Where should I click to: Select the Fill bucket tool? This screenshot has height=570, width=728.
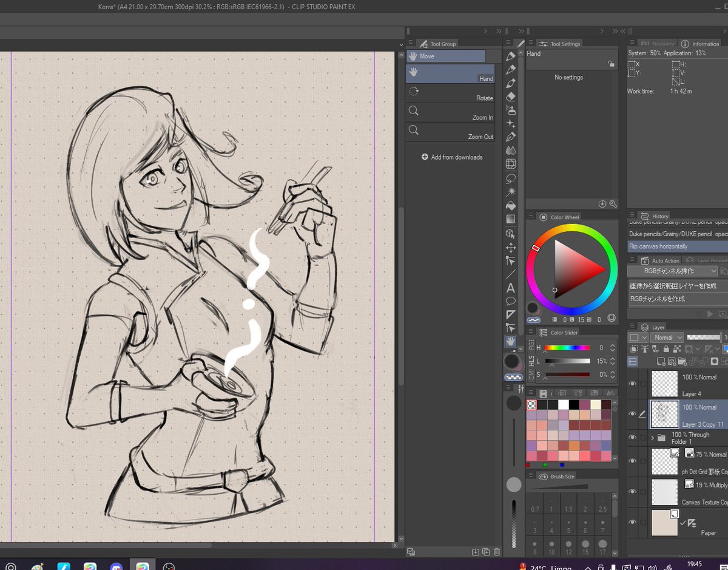pyautogui.click(x=511, y=205)
